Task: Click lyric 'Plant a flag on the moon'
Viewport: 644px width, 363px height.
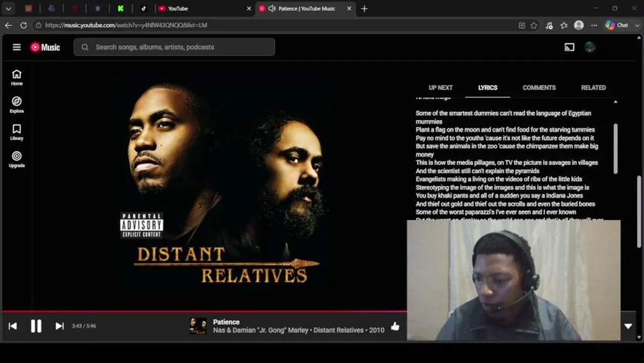Action: (x=505, y=130)
